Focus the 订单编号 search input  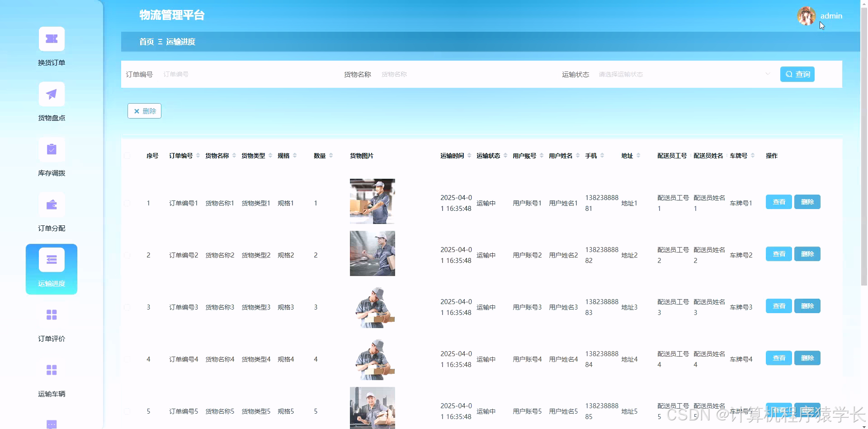(x=248, y=74)
